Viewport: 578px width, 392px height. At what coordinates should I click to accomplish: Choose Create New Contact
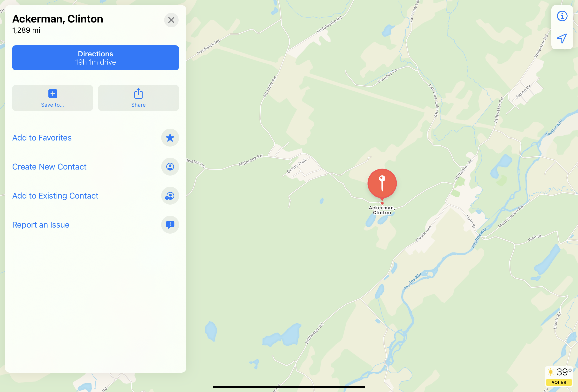(x=49, y=167)
